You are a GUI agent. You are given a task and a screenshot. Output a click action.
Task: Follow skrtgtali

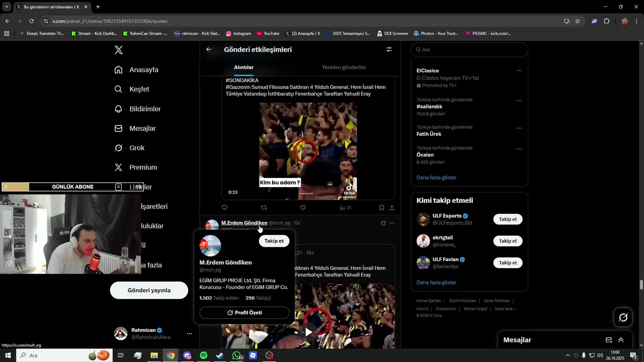[508, 241]
